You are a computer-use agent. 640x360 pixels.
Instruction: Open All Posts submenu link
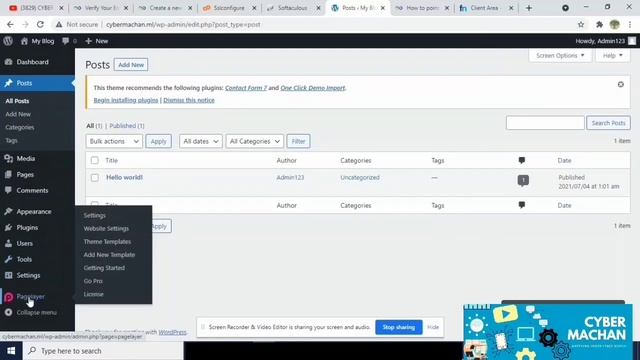coord(17,101)
